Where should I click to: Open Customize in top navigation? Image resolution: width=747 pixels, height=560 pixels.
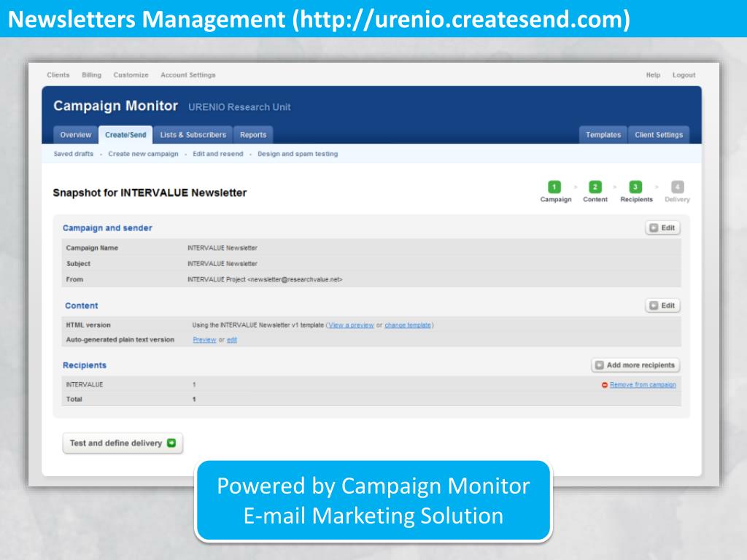point(131,75)
